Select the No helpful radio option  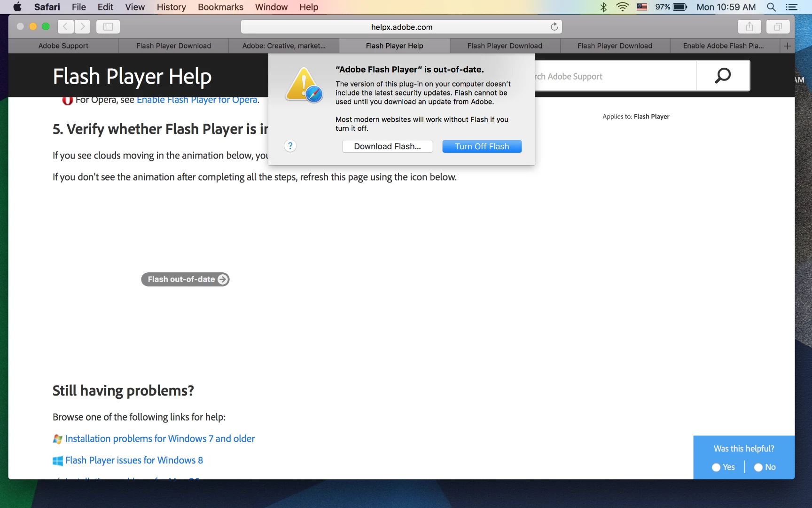point(758,467)
